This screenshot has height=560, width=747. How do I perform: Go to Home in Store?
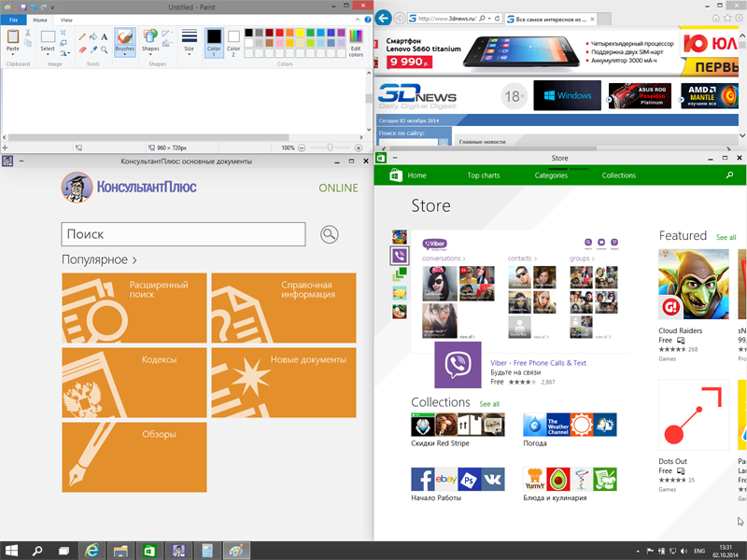pos(416,175)
